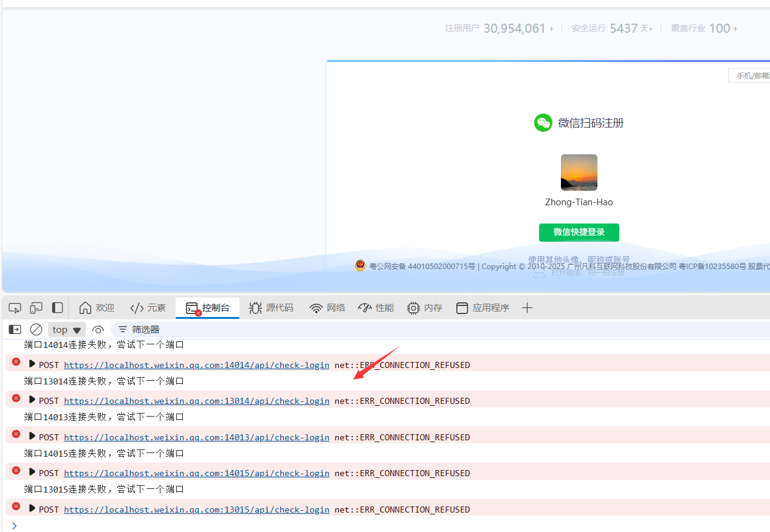Click the WeChat logo beside 微信扫码注册
This screenshot has height=532, width=770.
pos(543,123)
